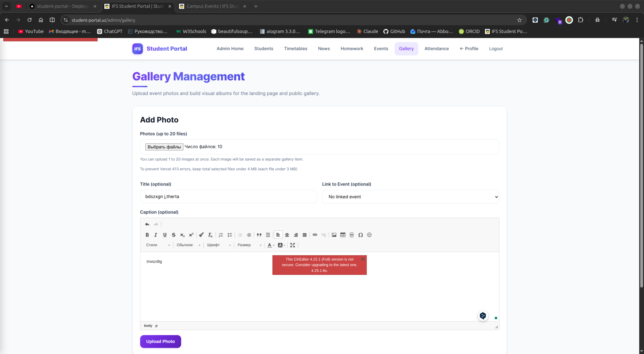Toggle bold formatting in the caption editor

coord(147,235)
